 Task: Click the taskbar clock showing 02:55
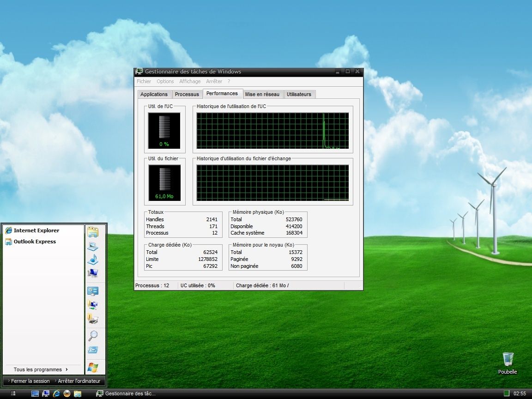pyautogui.click(x=520, y=393)
